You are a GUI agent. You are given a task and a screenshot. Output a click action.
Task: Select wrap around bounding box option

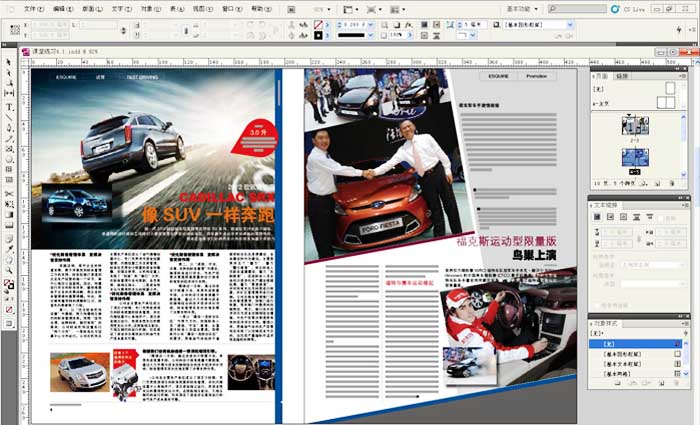click(610, 217)
